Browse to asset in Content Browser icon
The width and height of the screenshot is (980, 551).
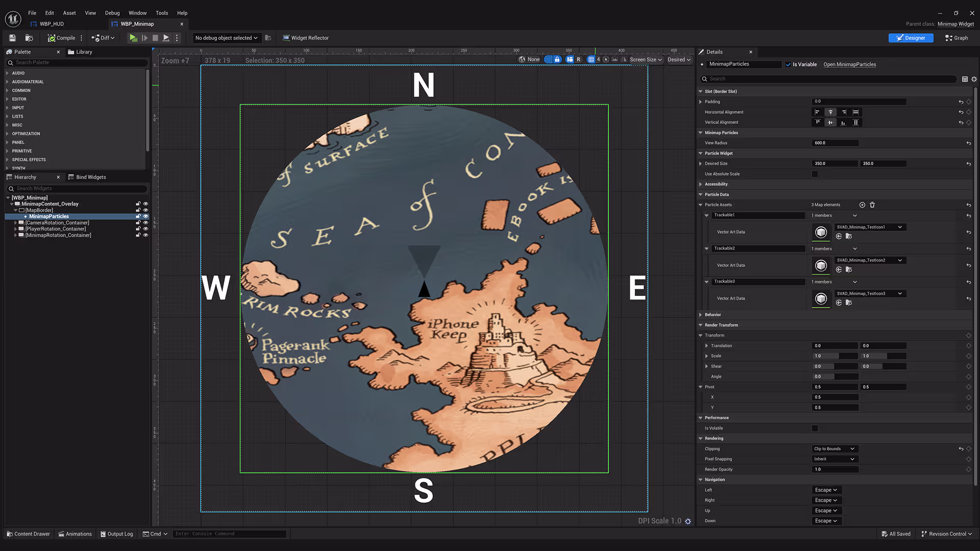pos(29,38)
